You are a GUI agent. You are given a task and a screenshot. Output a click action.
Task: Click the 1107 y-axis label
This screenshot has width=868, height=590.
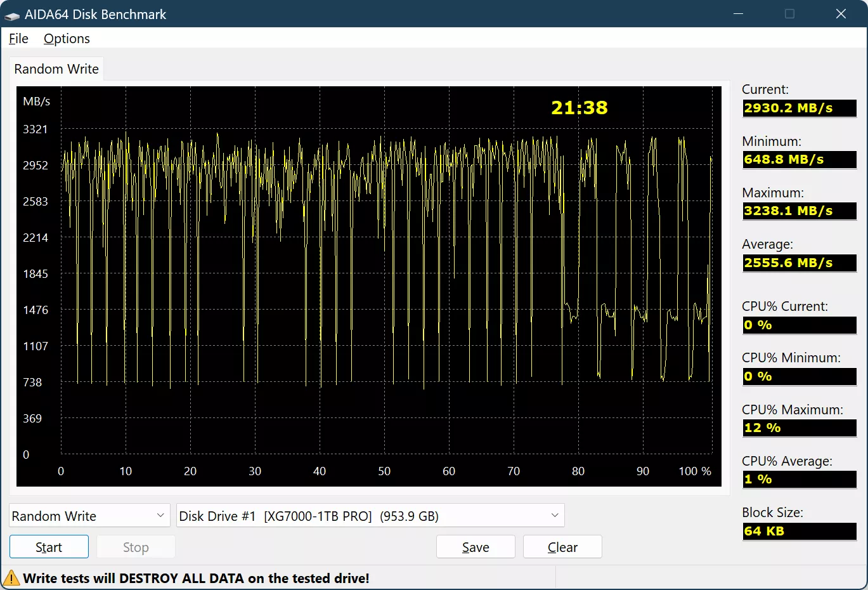(36, 346)
